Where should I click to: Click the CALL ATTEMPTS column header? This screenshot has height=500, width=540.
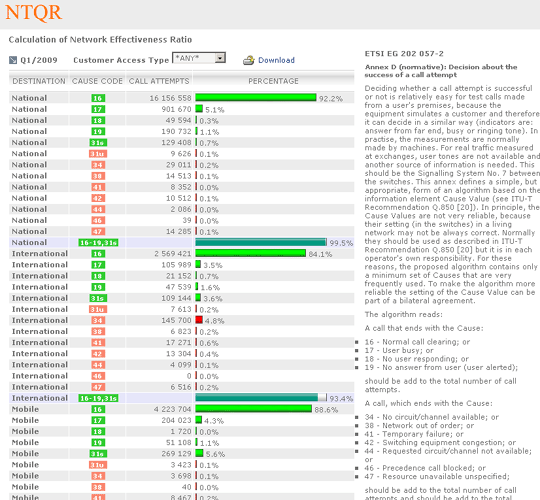coord(159,81)
